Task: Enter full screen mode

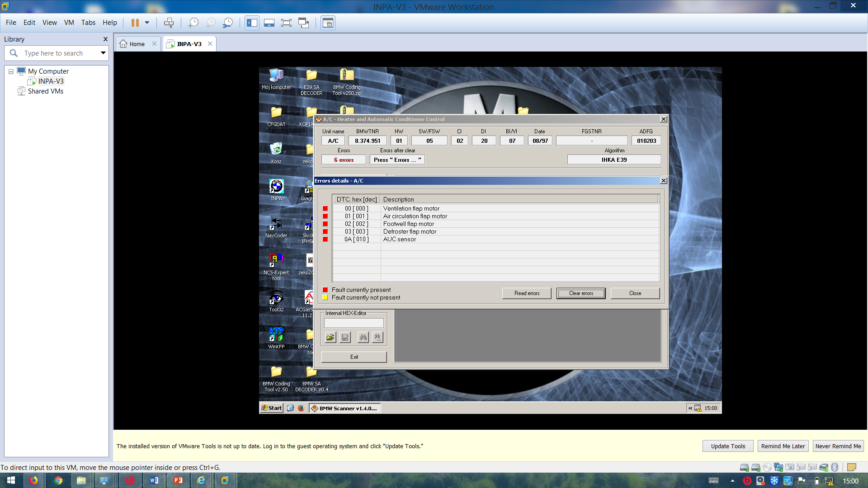Action: point(286,23)
